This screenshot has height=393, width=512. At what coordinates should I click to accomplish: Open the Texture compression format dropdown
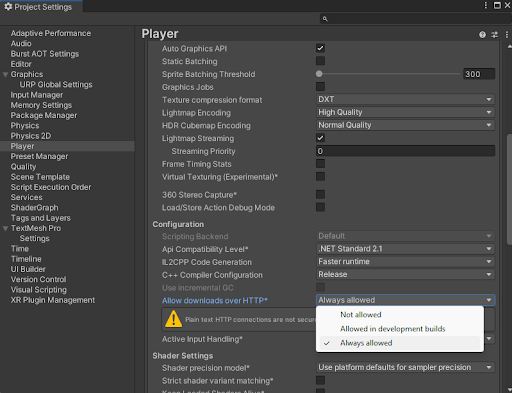pyautogui.click(x=405, y=99)
